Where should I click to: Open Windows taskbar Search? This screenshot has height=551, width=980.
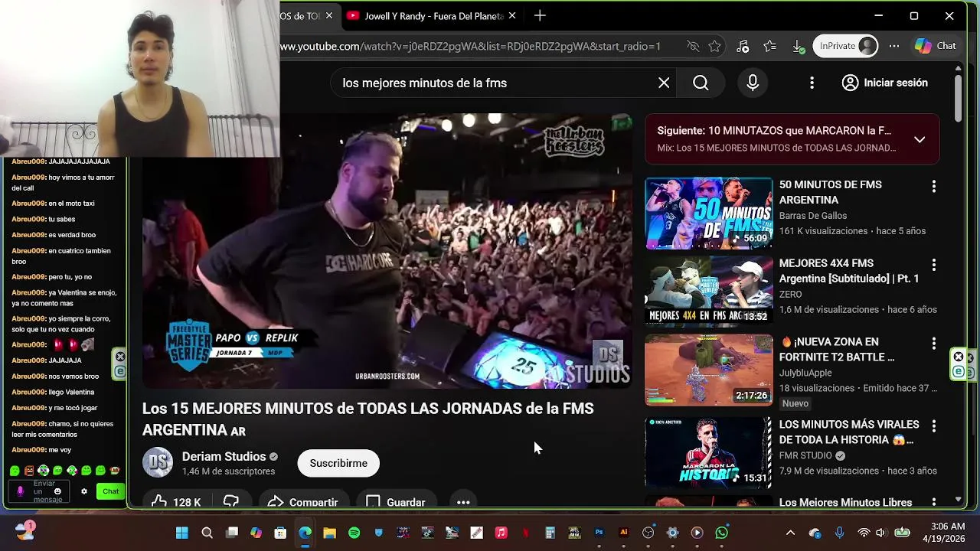click(207, 533)
